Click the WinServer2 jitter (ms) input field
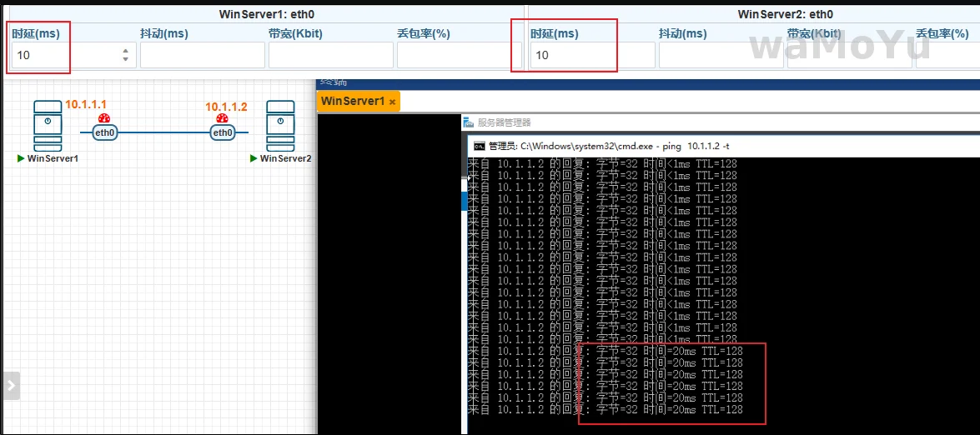 pyautogui.click(x=721, y=55)
